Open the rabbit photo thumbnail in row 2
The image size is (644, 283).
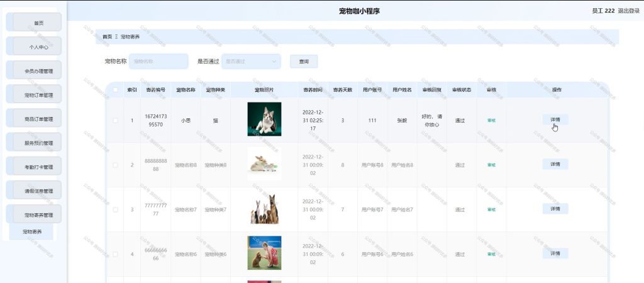pos(264,164)
